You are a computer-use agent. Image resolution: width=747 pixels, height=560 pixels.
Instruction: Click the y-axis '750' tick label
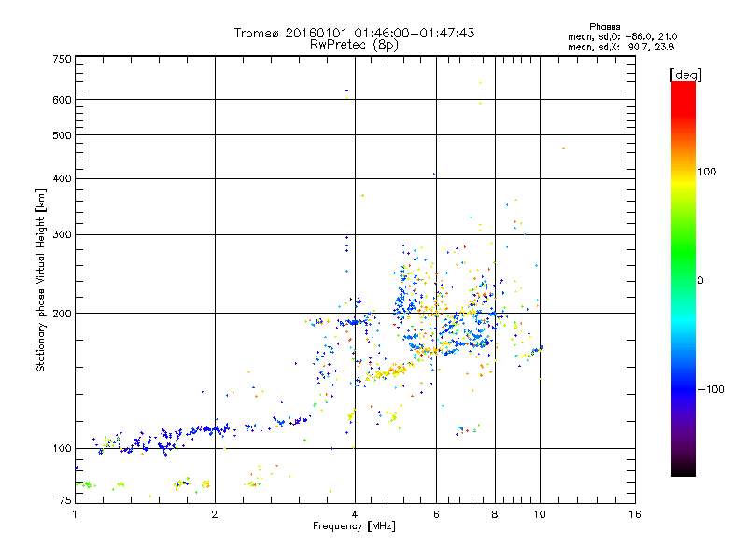(62, 59)
